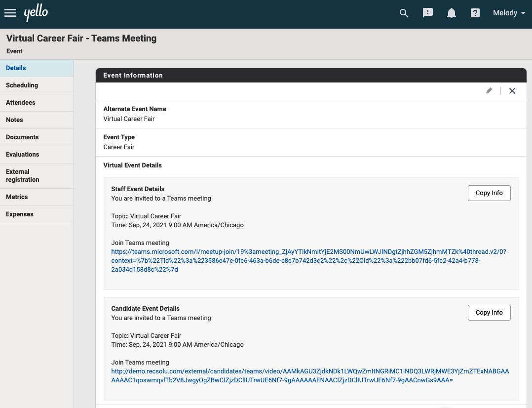View the notifications bell
The height and width of the screenshot is (408, 532).
click(x=451, y=13)
